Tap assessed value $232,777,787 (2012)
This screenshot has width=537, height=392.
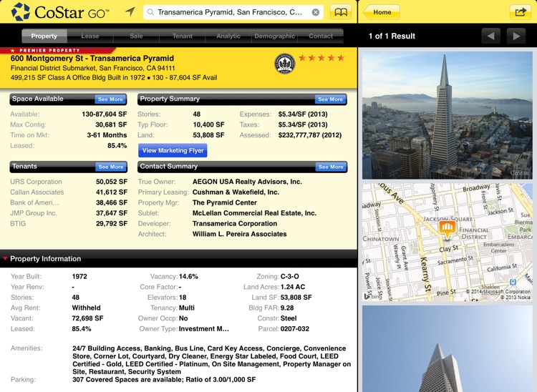coord(309,135)
